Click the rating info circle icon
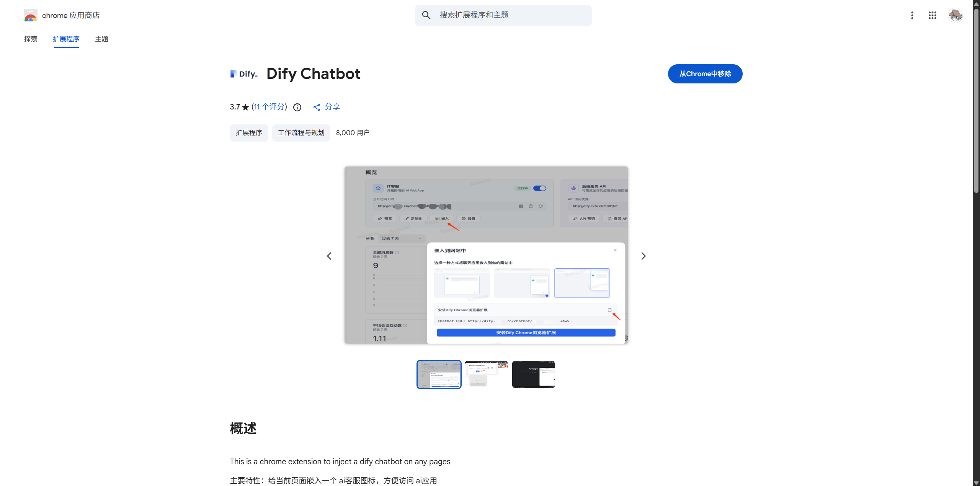The height and width of the screenshot is (486, 980). (297, 108)
